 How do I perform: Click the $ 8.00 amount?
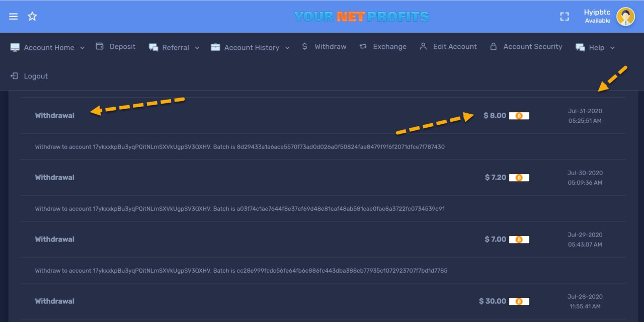coord(495,115)
